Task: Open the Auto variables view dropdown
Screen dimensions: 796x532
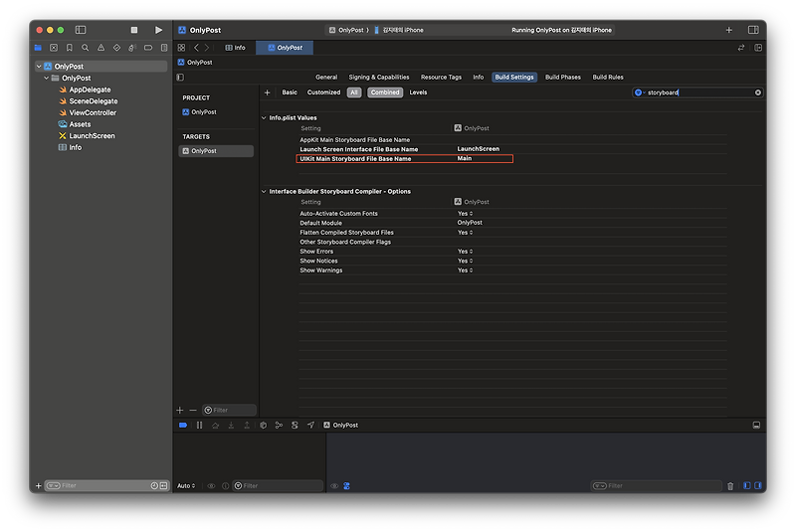Action: coord(186,486)
